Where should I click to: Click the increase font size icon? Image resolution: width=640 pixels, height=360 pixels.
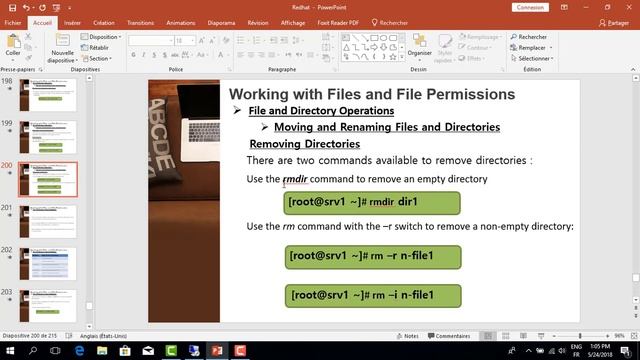202,40
